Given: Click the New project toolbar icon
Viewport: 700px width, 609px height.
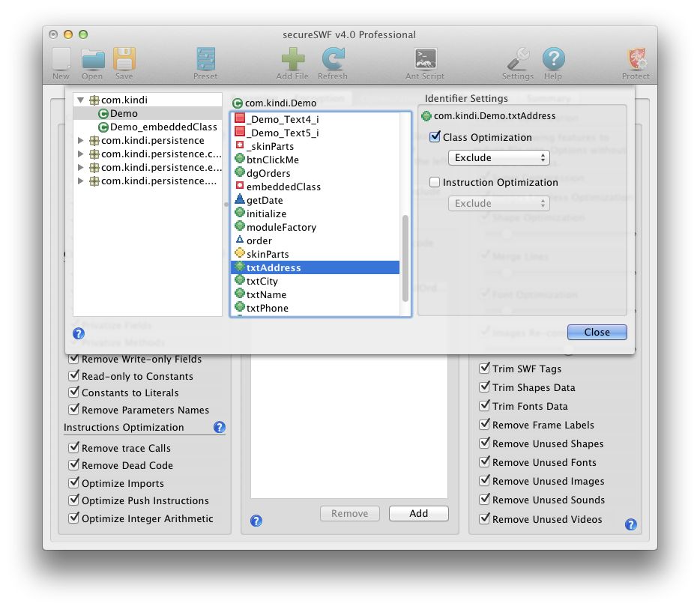Looking at the screenshot, I should point(61,60).
